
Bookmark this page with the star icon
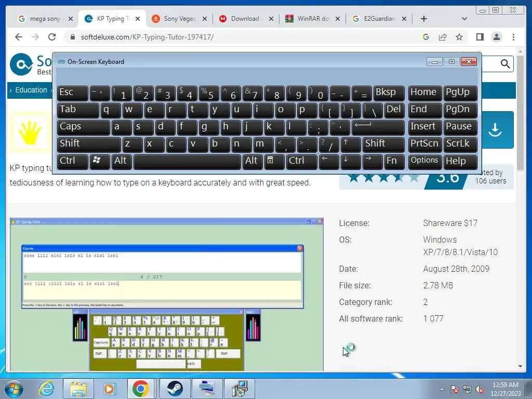[459, 37]
